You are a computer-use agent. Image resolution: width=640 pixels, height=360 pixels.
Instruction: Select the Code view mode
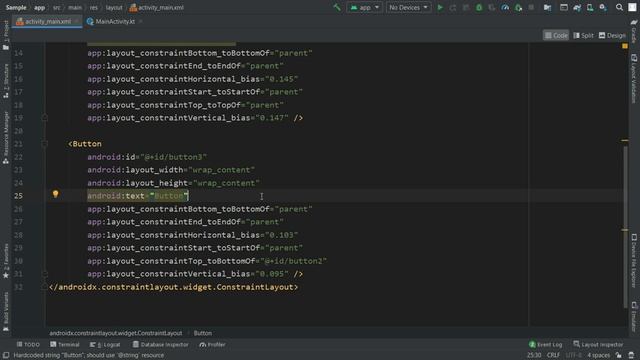[556, 36]
